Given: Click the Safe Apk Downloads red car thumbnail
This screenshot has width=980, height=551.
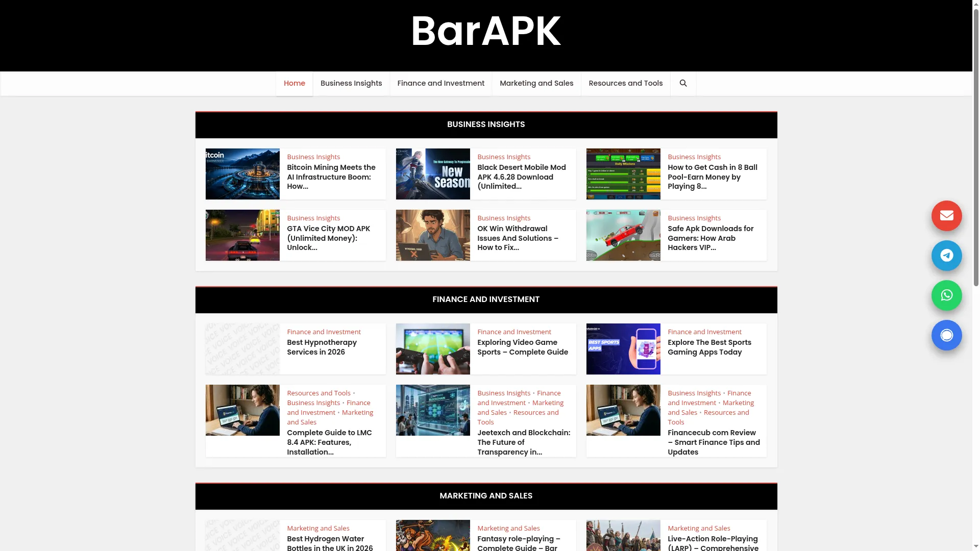Looking at the screenshot, I should click(x=623, y=235).
